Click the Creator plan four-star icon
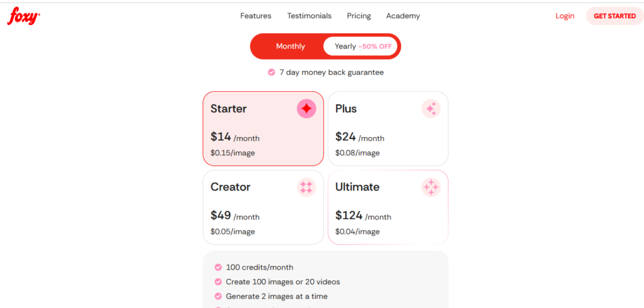 click(306, 187)
